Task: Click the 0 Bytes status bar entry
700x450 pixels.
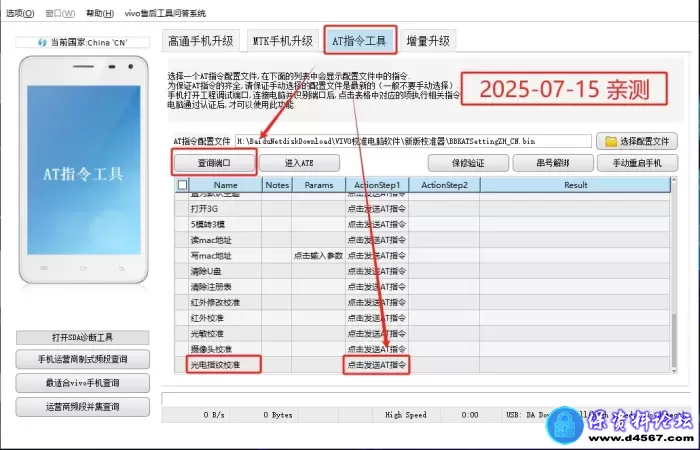Action: point(278,415)
